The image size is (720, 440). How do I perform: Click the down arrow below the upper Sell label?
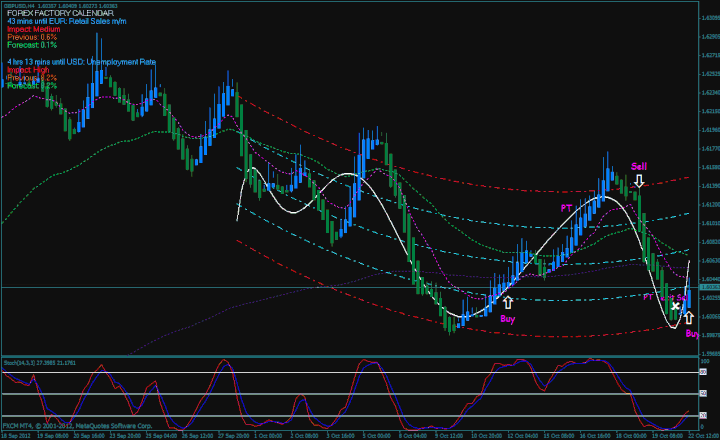point(639,181)
